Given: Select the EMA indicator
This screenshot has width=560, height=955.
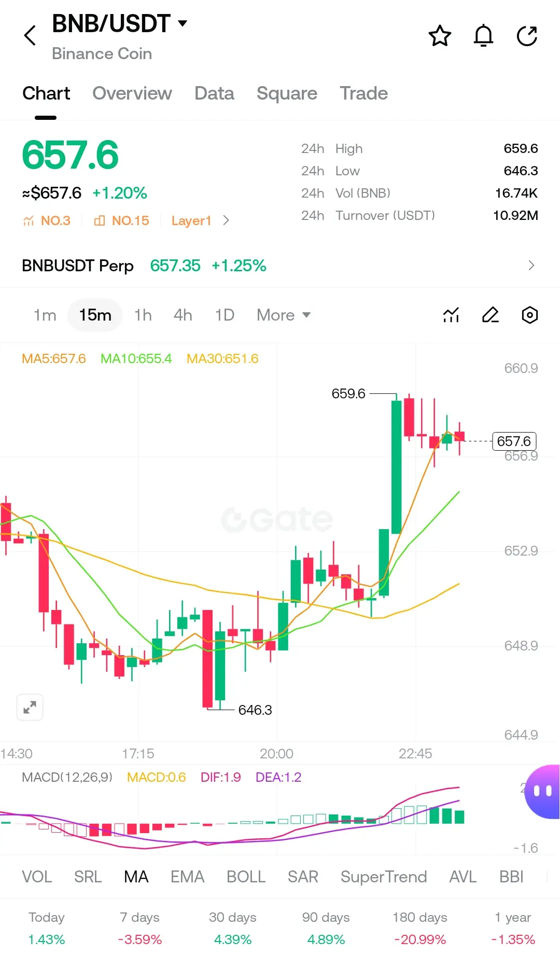Looking at the screenshot, I should (187, 877).
